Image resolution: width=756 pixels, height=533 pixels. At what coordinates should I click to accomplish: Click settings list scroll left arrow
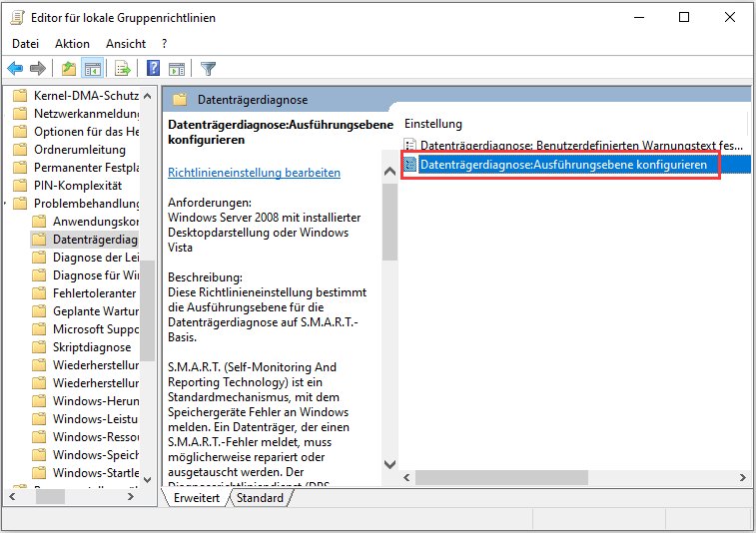406,477
